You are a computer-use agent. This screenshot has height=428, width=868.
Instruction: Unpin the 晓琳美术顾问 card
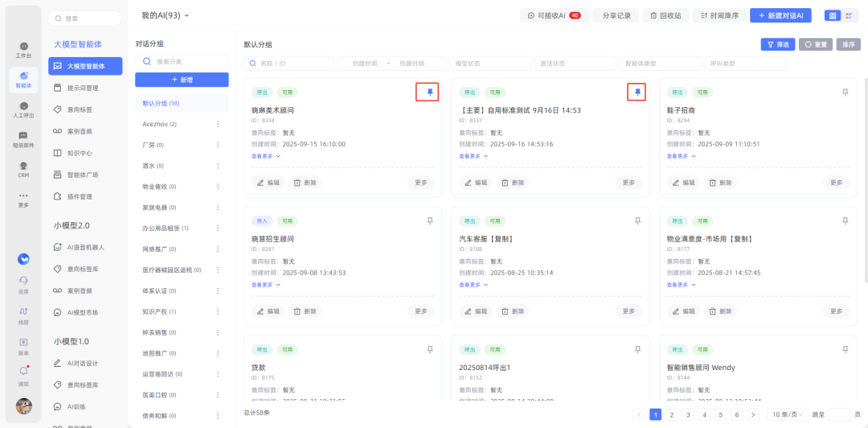click(x=429, y=93)
